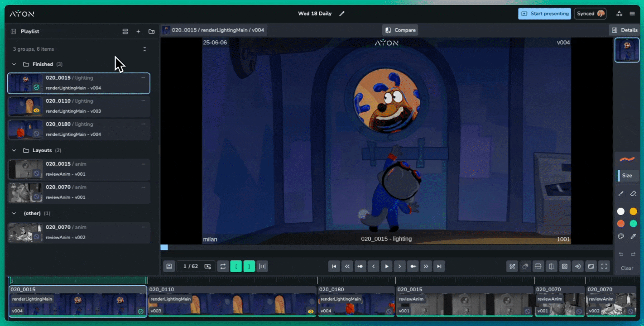The image size is (644, 326).
Task: Select the eraser annotation tool
Action: coord(633,193)
